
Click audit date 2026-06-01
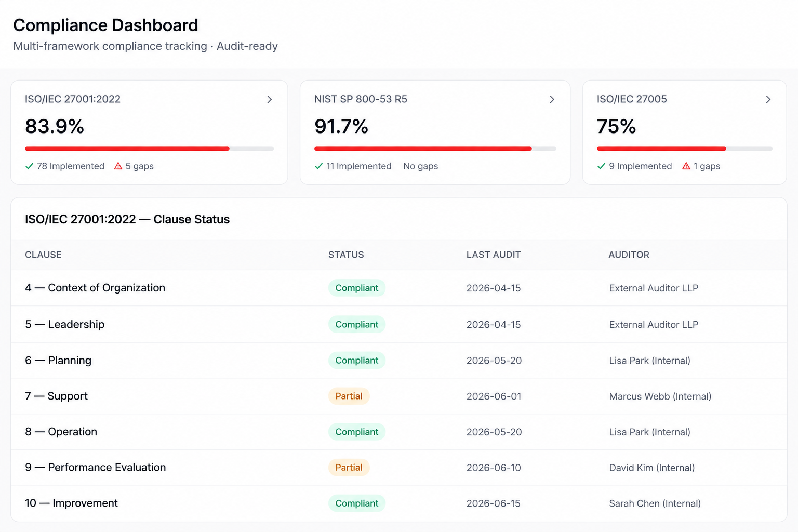(494, 396)
